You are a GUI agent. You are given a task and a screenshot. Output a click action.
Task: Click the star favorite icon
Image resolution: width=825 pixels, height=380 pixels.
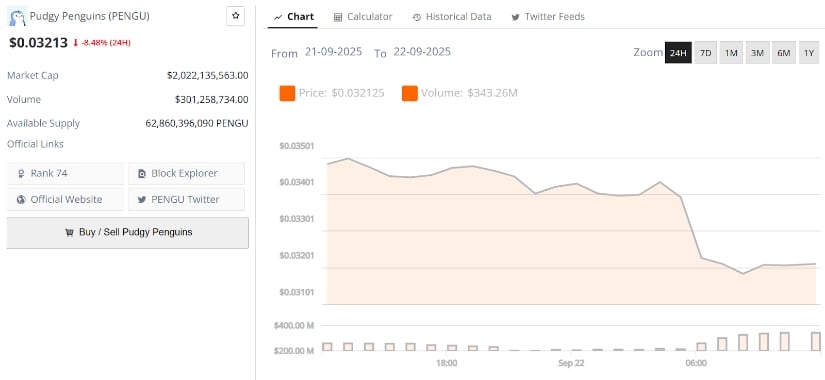coord(235,16)
